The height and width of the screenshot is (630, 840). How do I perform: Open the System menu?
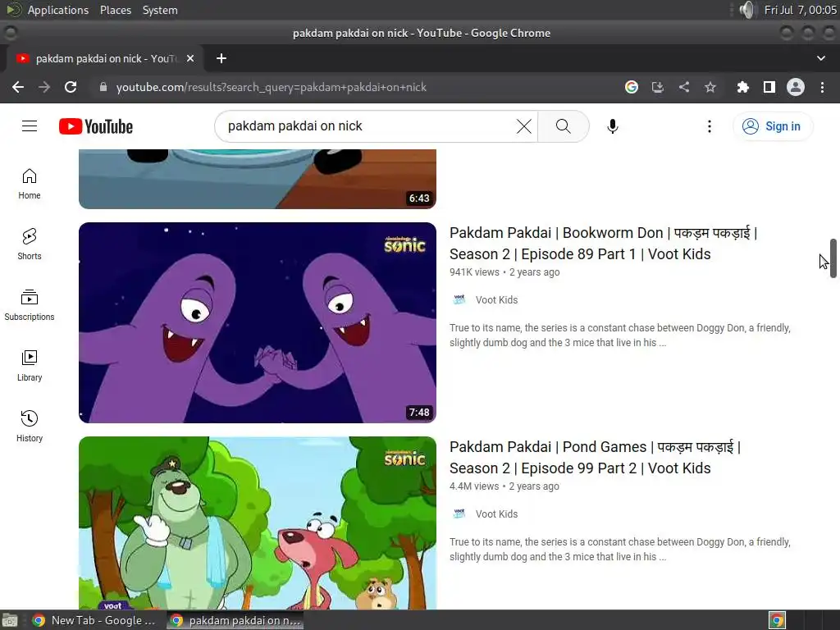click(x=160, y=10)
